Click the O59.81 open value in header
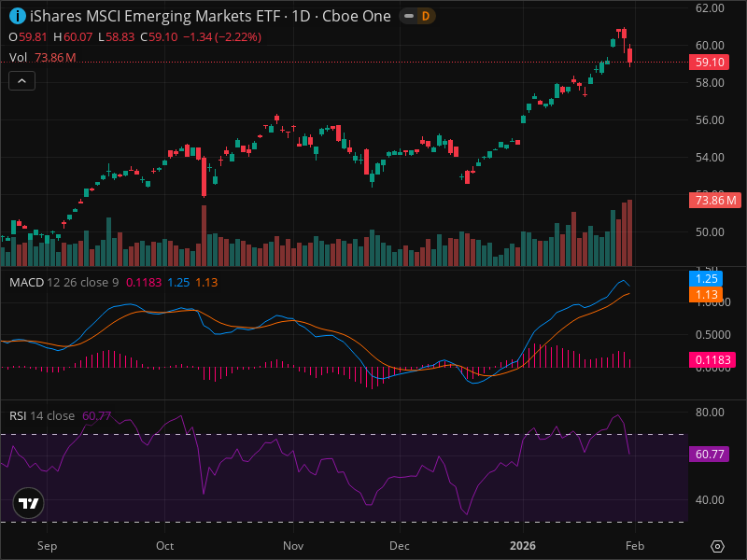This screenshot has width=747, height=560. [x=28, y=37]
